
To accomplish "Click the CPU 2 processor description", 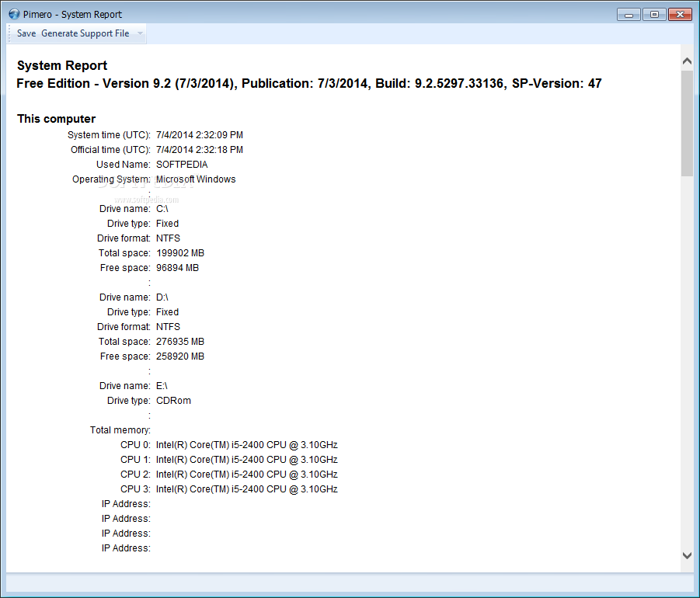I will point(247,474).
